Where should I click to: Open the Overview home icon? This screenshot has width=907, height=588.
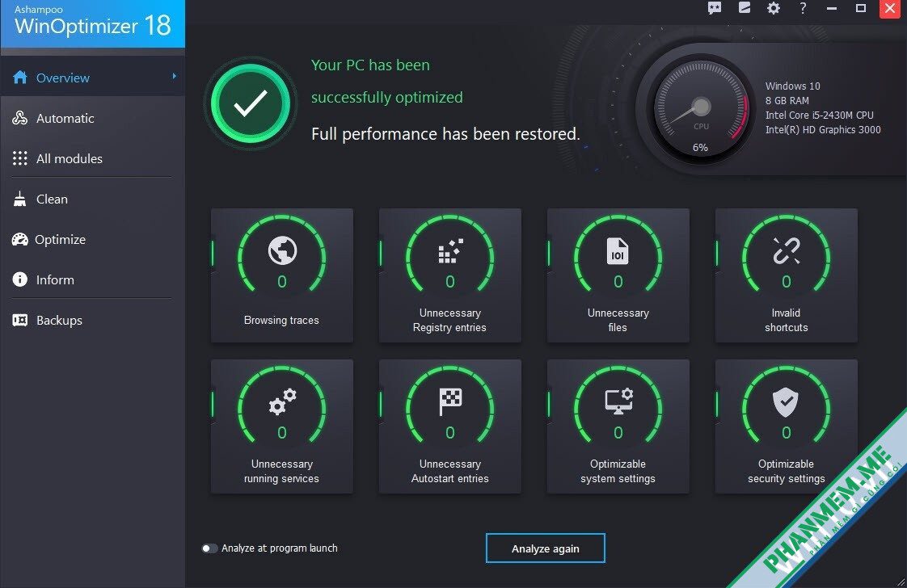[20, 78]
